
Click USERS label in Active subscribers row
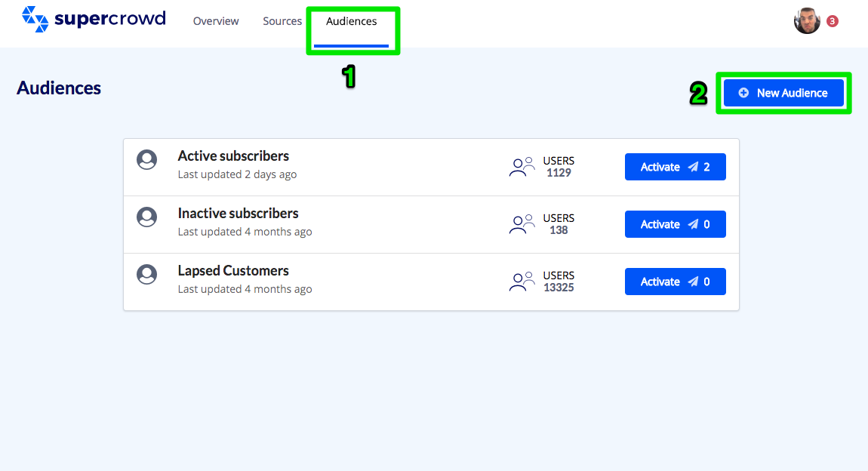559,161
